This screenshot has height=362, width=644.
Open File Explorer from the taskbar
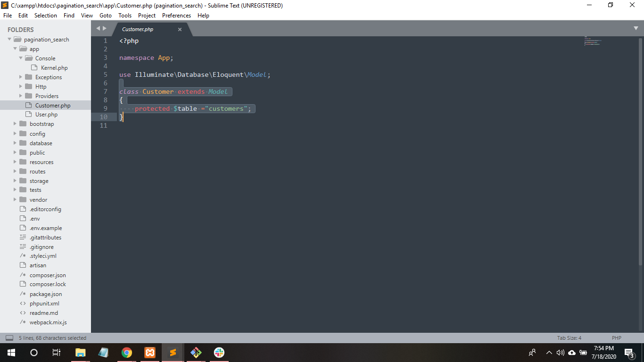pos(81,353)
